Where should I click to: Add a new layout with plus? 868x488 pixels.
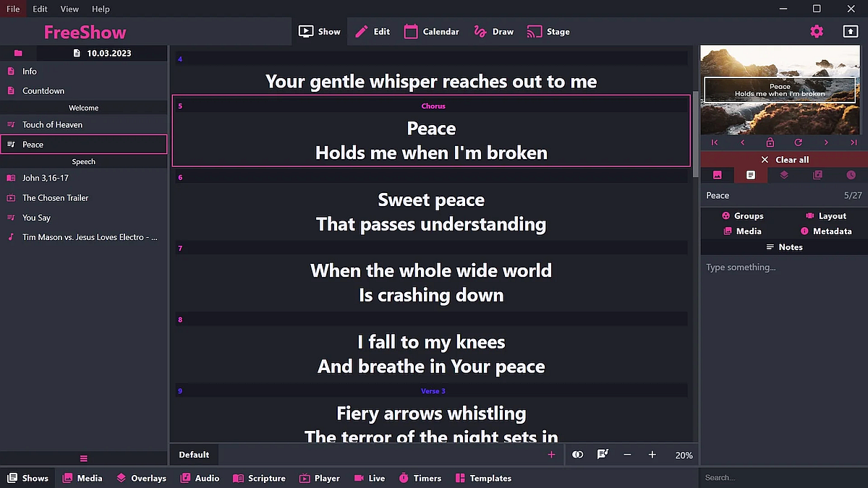point(551,455)
